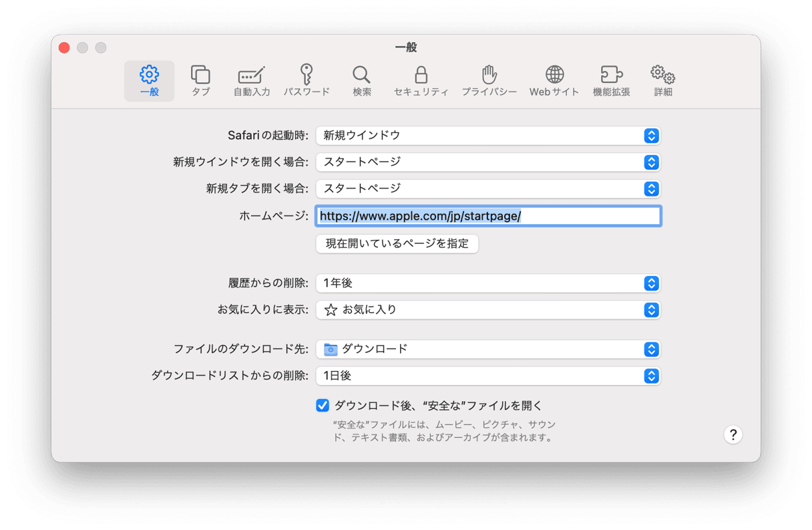Image resolution: width=812 pixels, height=530 pixels.
Task: Expand the Safariの起動時 dropdown
Action: [488, 136]
